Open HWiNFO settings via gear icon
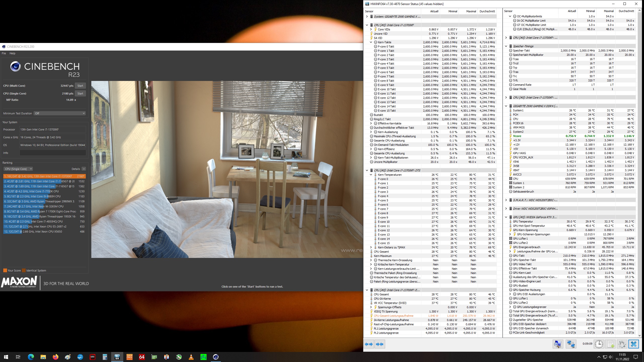Viewport: 644px width, 362px height. pos(622,344)
